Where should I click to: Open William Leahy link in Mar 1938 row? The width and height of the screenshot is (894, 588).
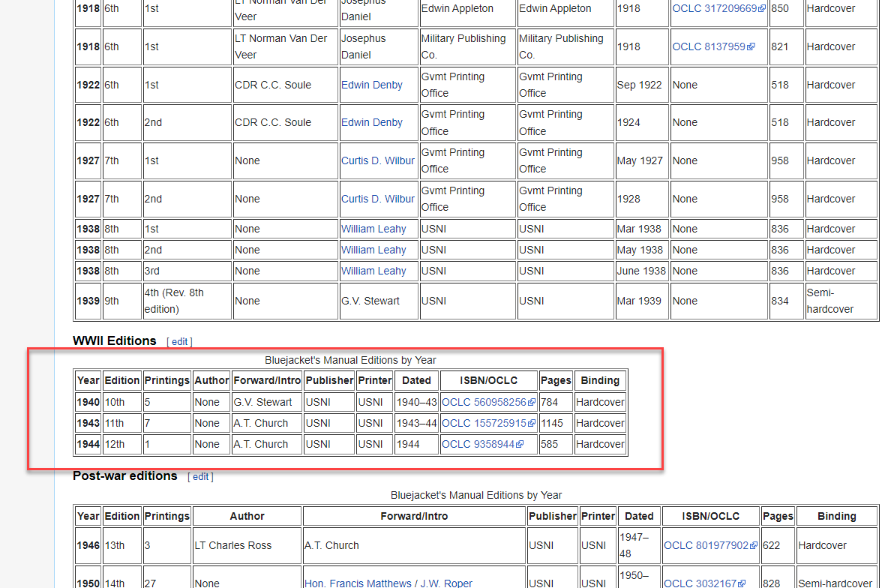[373, 229]
